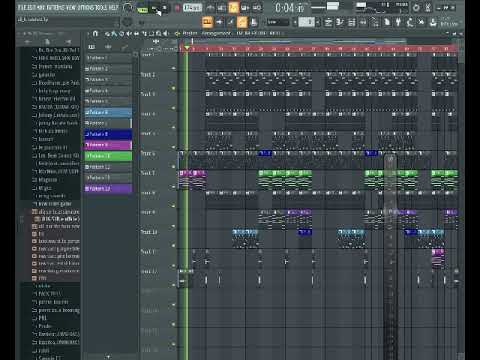
Task: Select the playlist Mute tool
Action: [129, 34]
